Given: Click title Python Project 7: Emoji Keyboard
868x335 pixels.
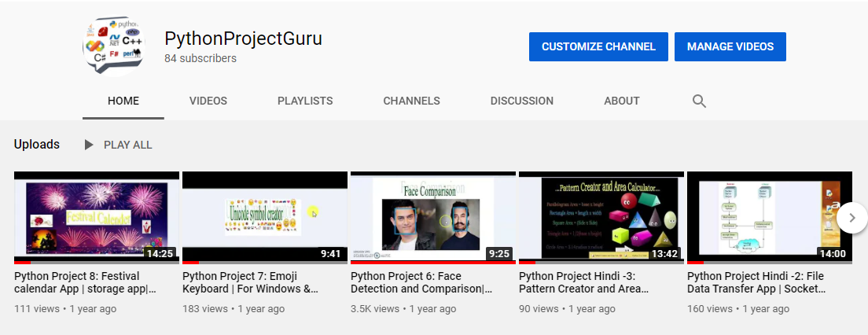Looking at the screenshot, I should click(x=250, y=282).
